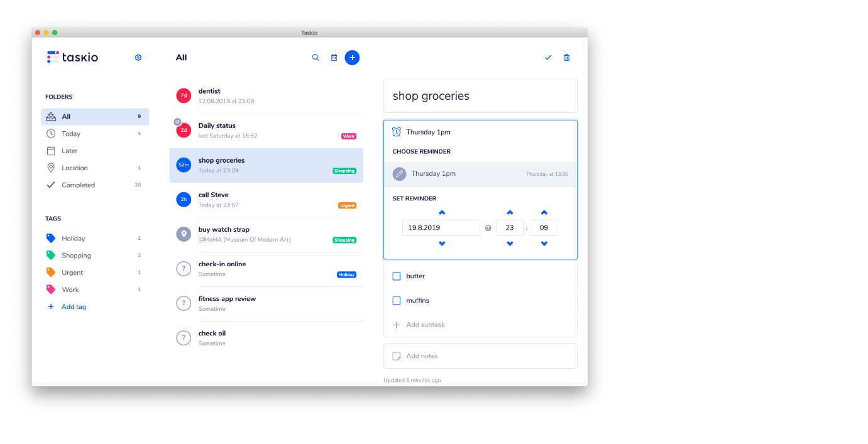Screen dimensions: 868x444
Task: Open the Location folder
Action: pyautogui.click(x=95, y=168)
